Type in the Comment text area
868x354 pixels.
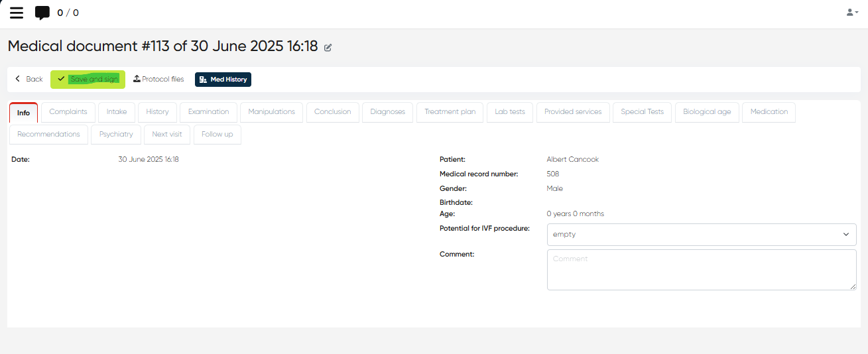(x=701, y=269)
